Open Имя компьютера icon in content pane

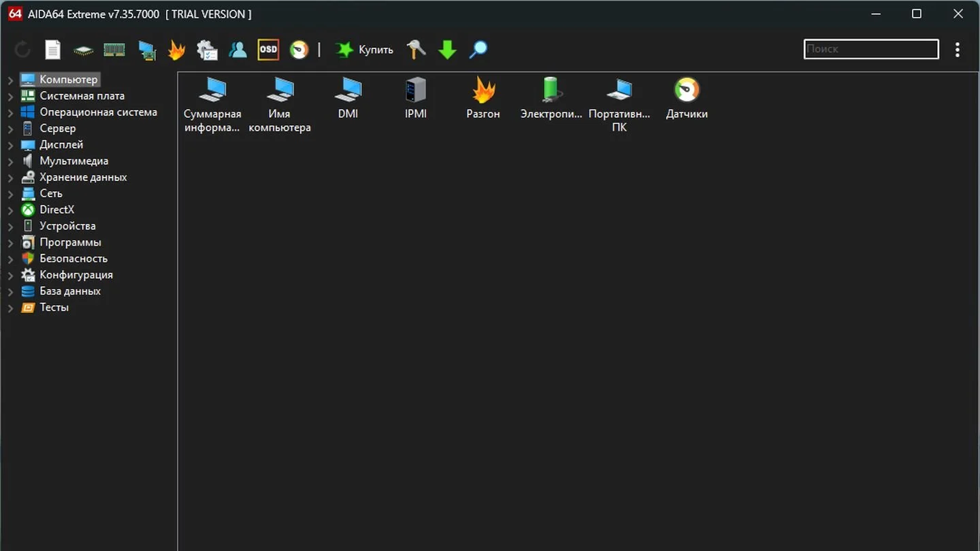[280, 105]
